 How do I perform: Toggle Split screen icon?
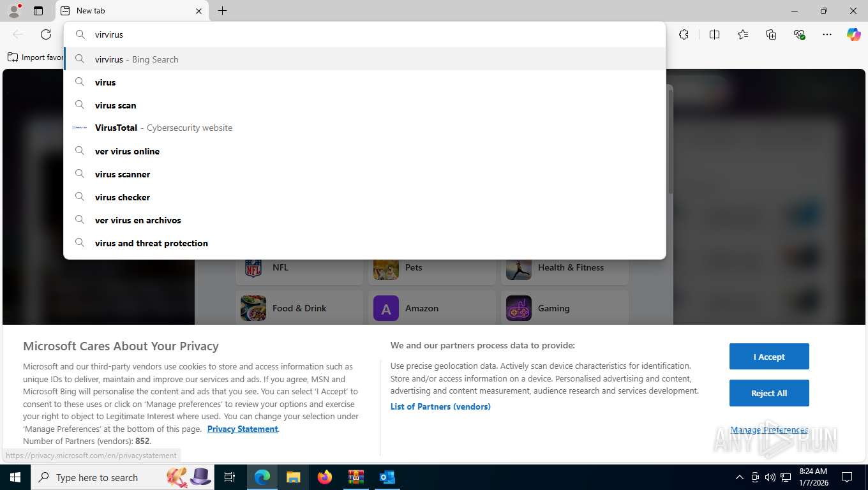pyautogui.click(x=714, y=34)
